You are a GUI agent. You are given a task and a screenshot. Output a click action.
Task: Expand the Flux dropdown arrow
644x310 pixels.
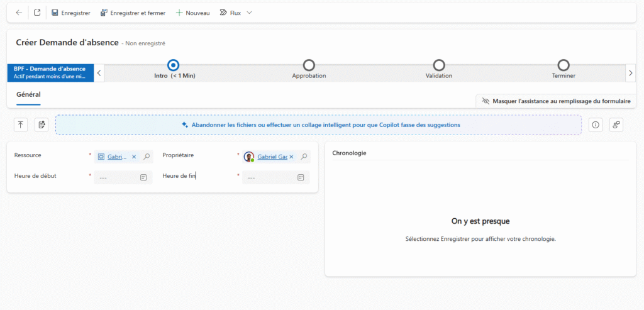pyautogui.click(x=249, y=13)
